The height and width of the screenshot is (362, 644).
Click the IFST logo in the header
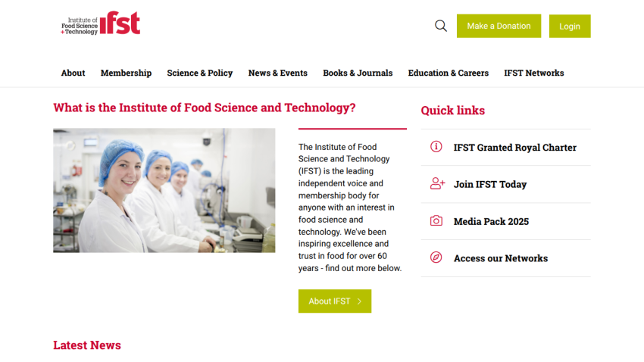[x=101, y=23]
